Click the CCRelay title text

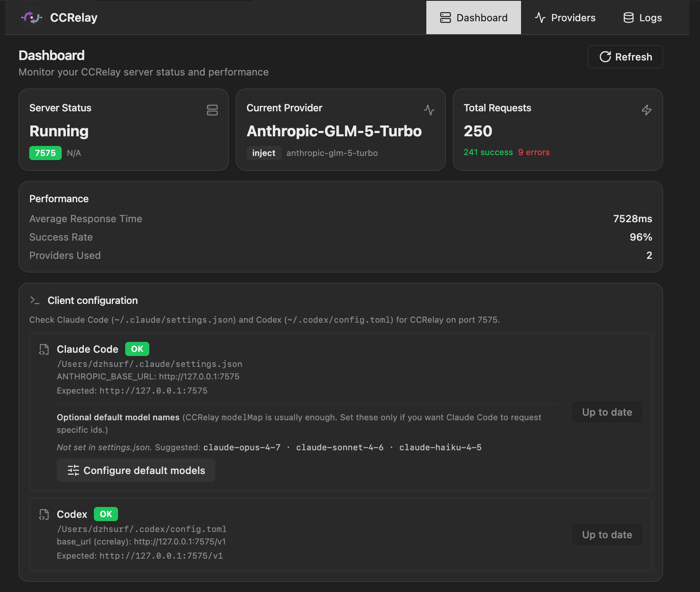tap(74, 18)
